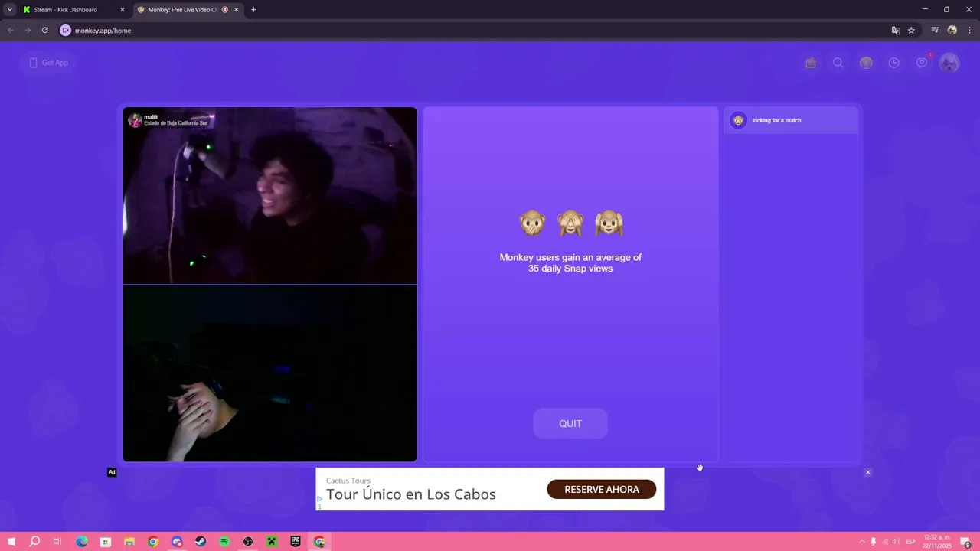Open the Wi-Fi network tray icon
This screenshot has width=980, height=551.
(x=885, y=542)
